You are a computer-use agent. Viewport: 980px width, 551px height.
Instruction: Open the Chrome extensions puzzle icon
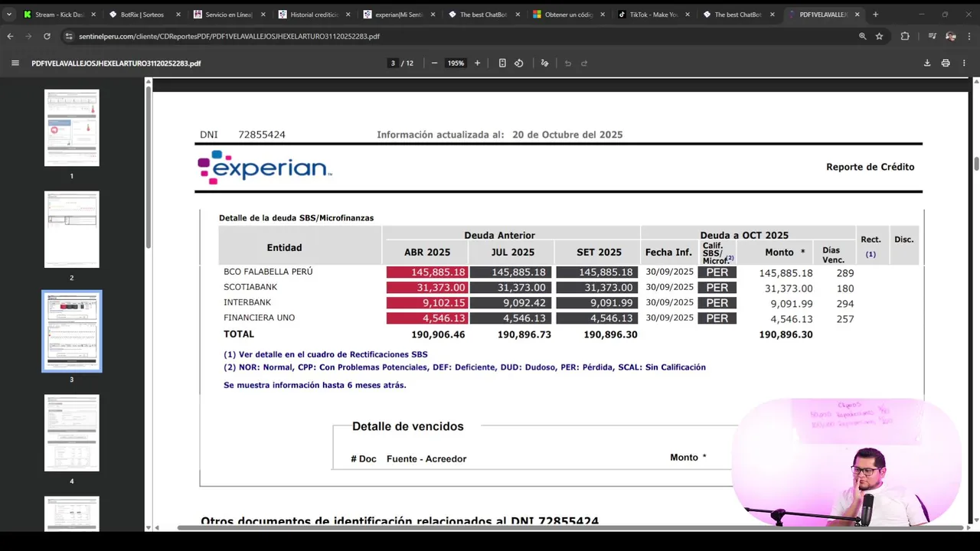click(x=905, y=36)
